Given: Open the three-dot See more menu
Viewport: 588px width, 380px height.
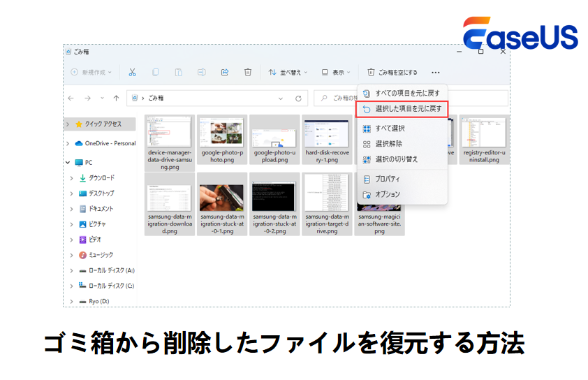Looking at the screenshot, I should tap(436, 72).
